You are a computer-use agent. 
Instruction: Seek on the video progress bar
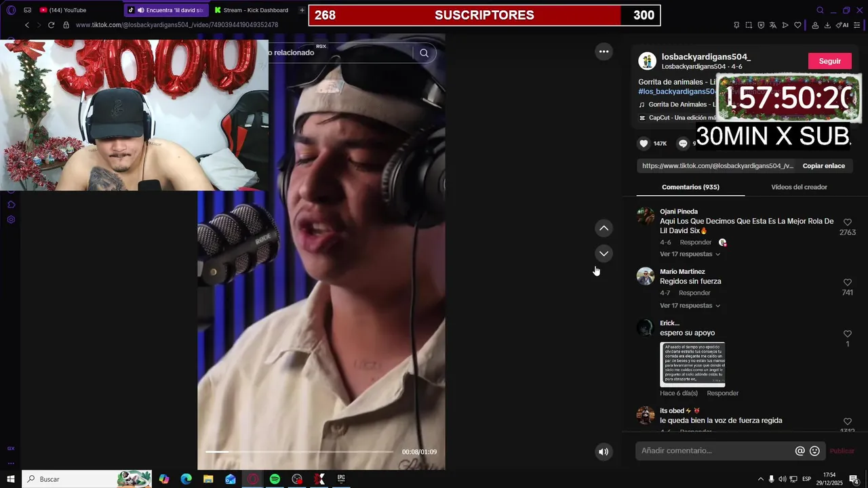pyautogui.click(x=299, y=452)
